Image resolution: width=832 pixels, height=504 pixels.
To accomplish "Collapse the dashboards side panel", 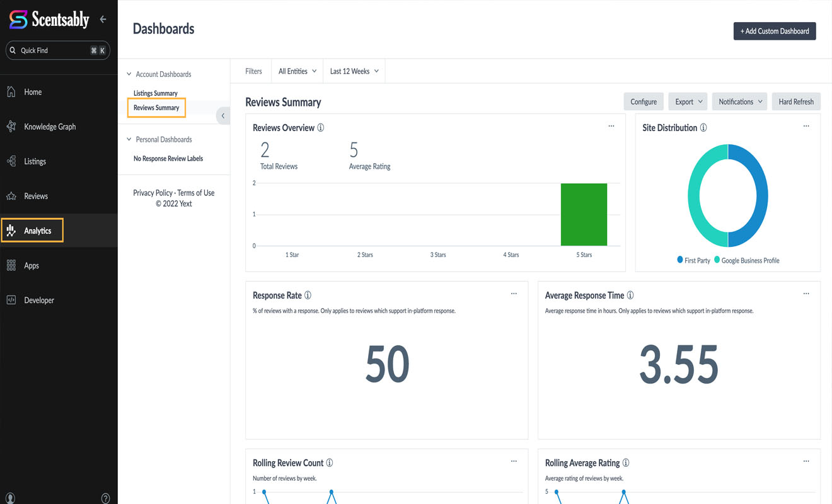I will pyautogui.click(x=222, y=116).
